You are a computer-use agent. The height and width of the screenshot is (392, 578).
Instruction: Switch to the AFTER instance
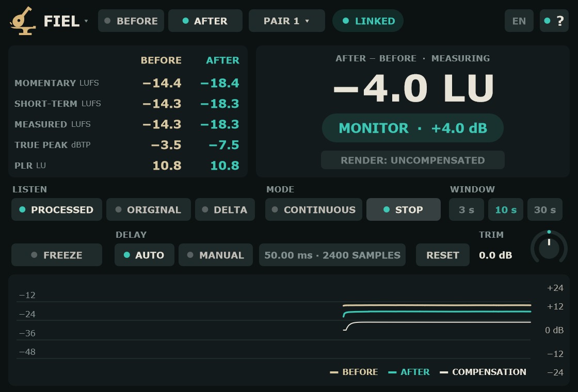205,21
